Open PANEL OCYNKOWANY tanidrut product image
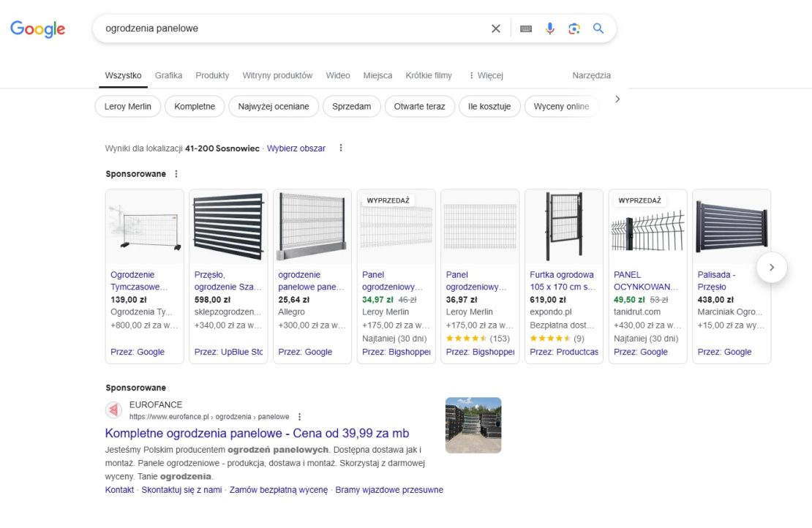This screenshot has width=812, height=528. click(x=648, y=227)
